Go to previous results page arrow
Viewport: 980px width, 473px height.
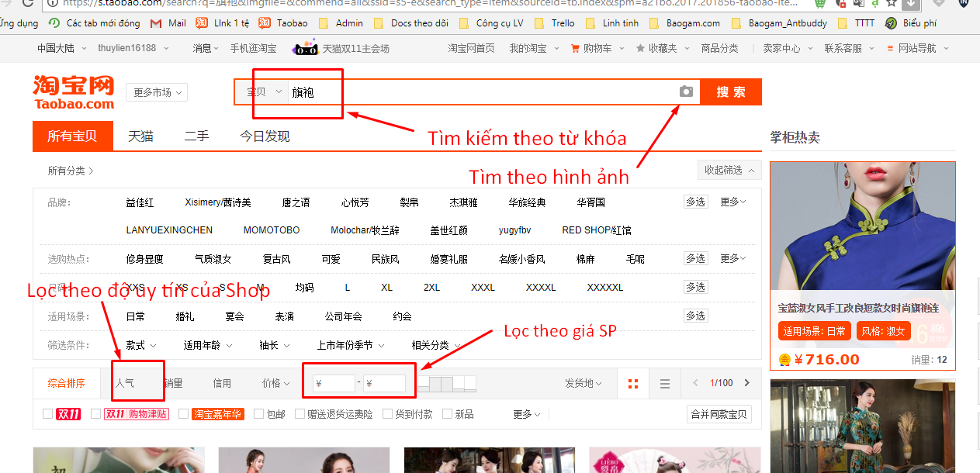695,383
